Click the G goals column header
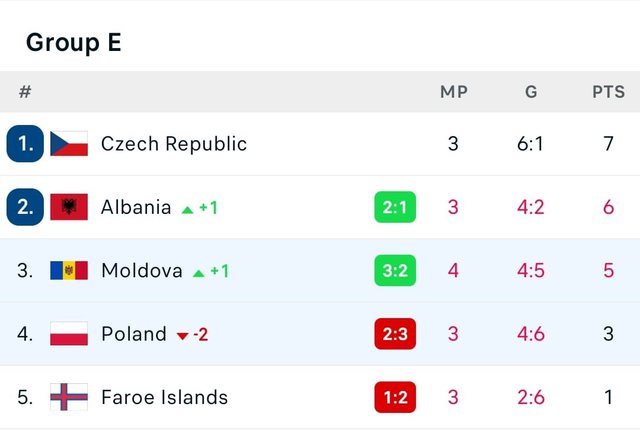 click(531, 92)
